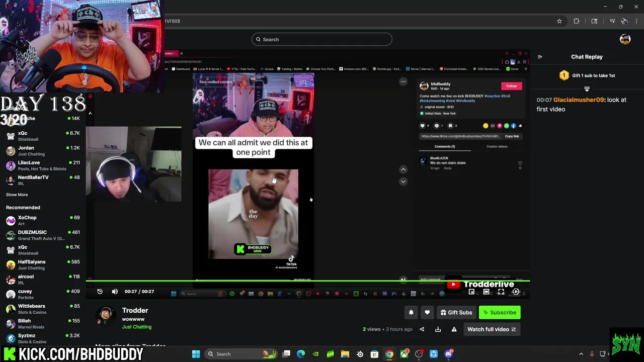
Task: Open Kick user avatar menu
Action: tap(625, 39)
